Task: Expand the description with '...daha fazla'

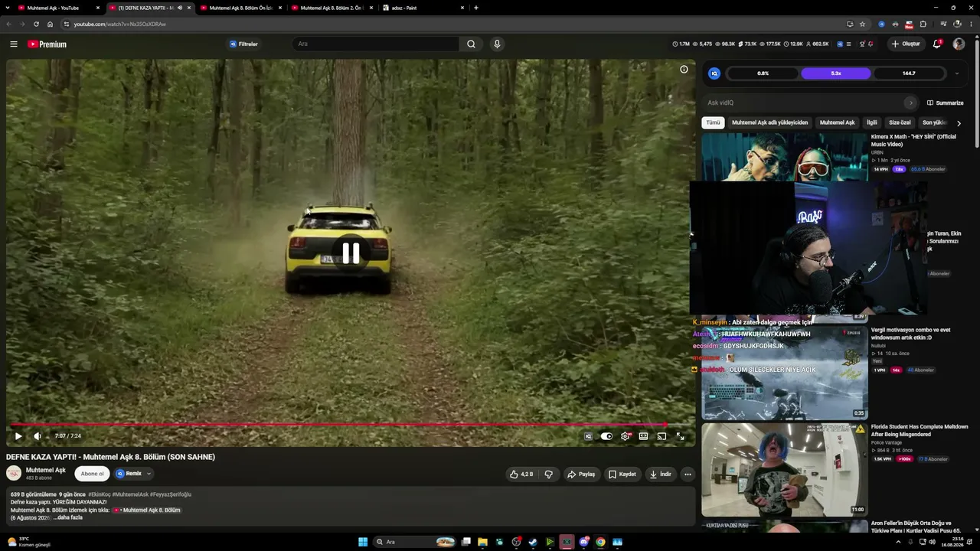Action: [68, 518]
